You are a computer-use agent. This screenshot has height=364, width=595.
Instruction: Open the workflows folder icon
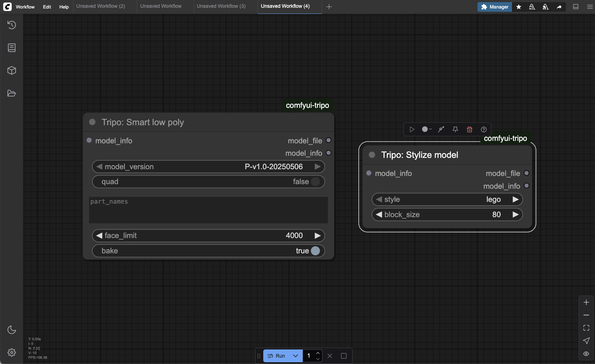tap(12, 93)
